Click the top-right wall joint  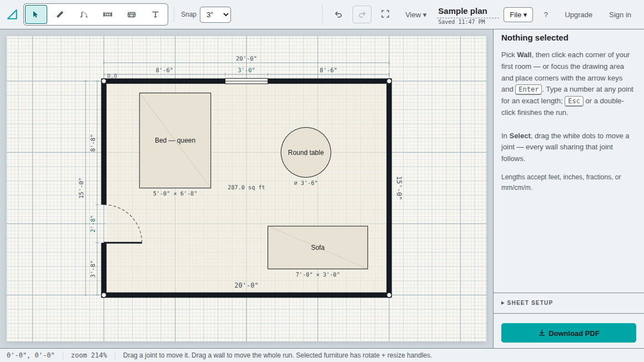click(389, 82)
